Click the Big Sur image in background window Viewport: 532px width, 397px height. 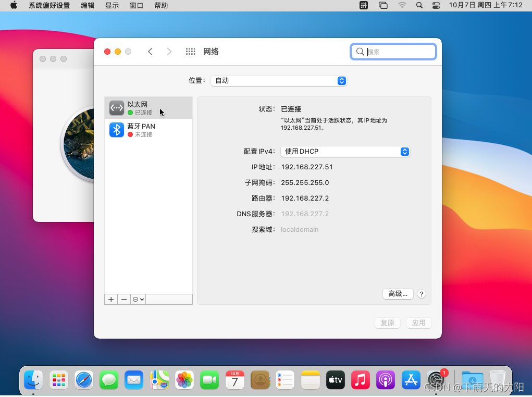tap(79, 143)
